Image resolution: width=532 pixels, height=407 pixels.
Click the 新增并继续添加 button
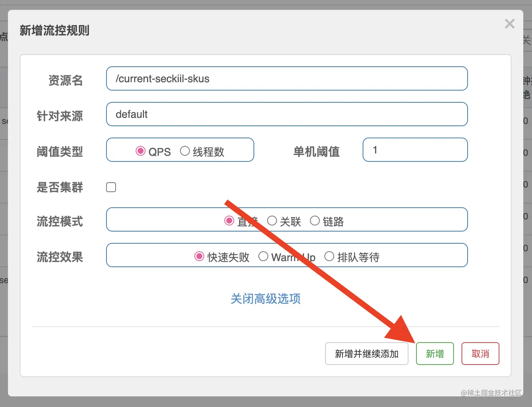click(367, 354)
